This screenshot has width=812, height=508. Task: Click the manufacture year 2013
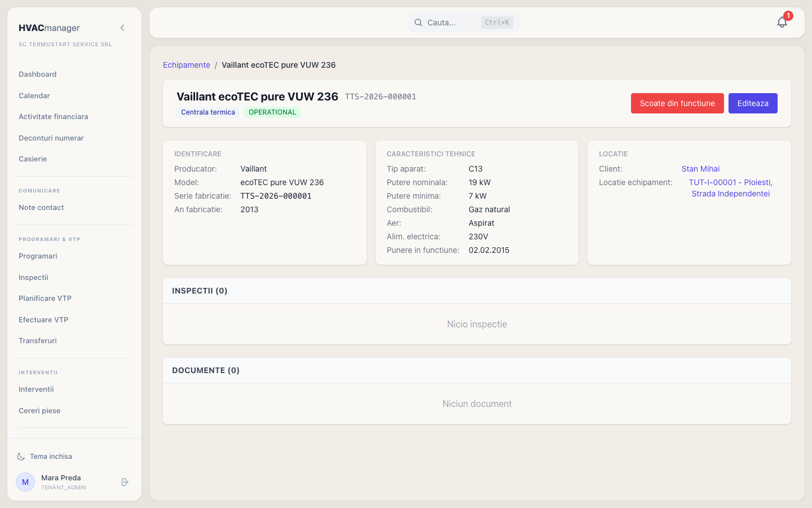[249, 209]
